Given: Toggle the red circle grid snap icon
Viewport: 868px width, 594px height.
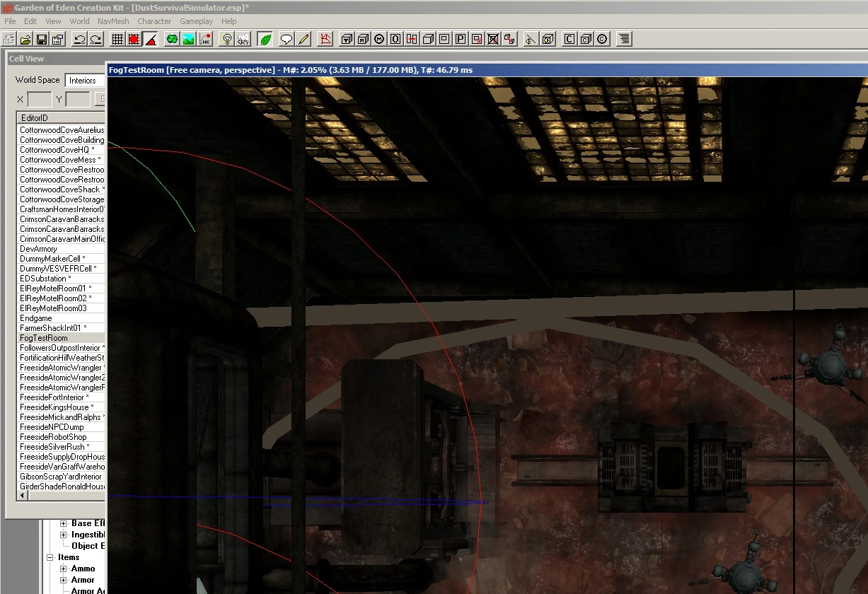Looking at the screenshot, I should (134, 39).
